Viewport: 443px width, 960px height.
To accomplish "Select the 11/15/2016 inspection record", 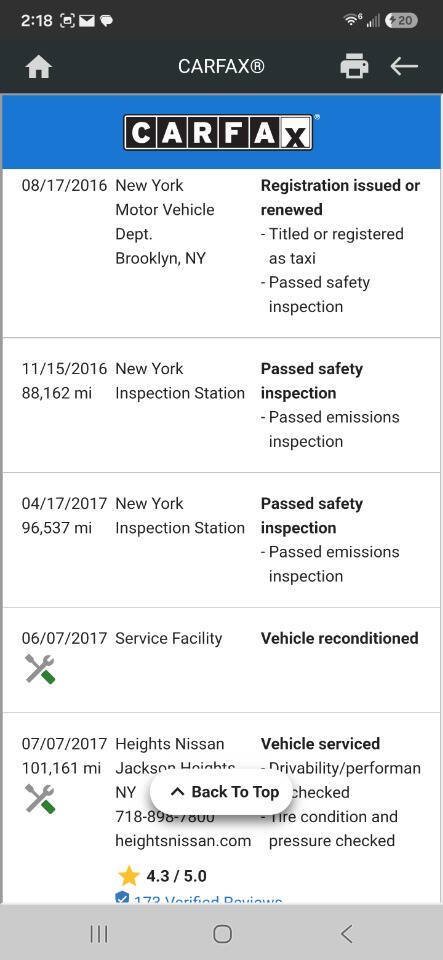I will pyautogui.click(x=222, y=405).
